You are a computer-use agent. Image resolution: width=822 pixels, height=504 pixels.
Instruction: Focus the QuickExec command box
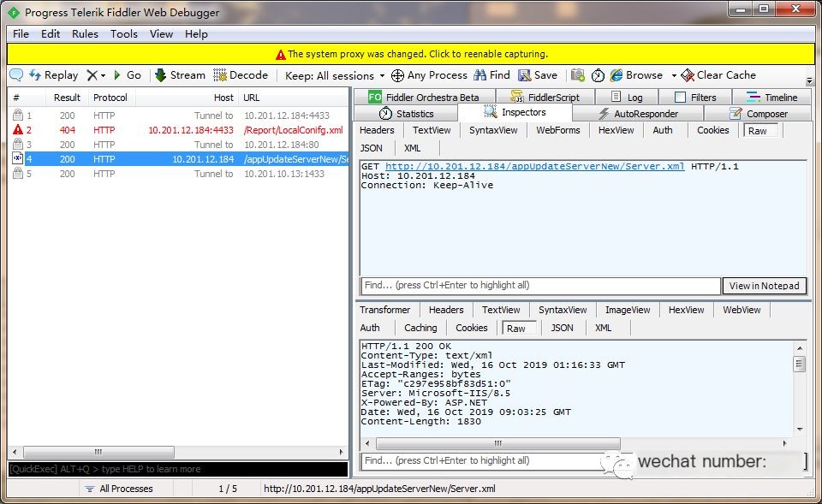tap(178, 469)
